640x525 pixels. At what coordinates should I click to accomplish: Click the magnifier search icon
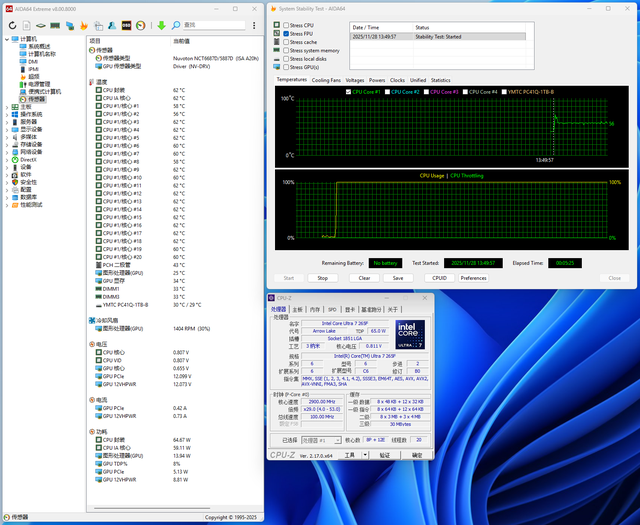click(x=176, y=24)
